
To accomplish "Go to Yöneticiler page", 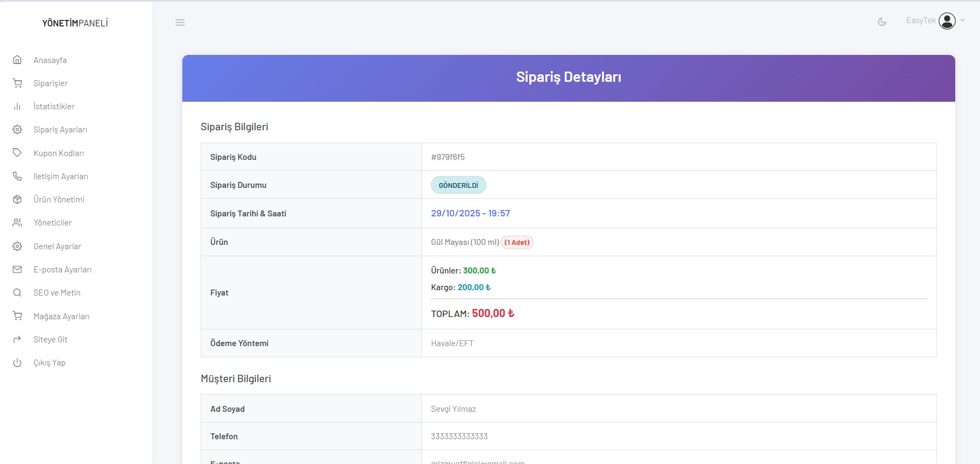I will tap(52, 223).
